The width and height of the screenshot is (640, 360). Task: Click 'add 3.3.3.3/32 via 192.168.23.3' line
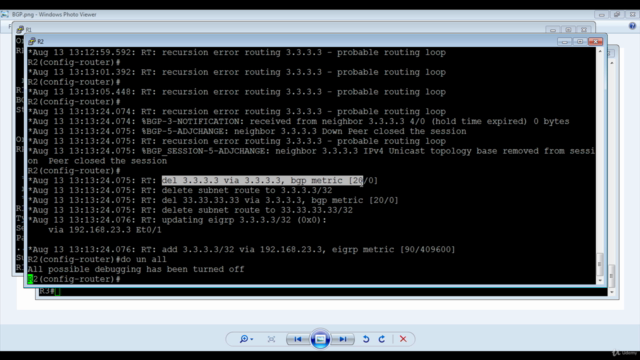pos(242,249)
